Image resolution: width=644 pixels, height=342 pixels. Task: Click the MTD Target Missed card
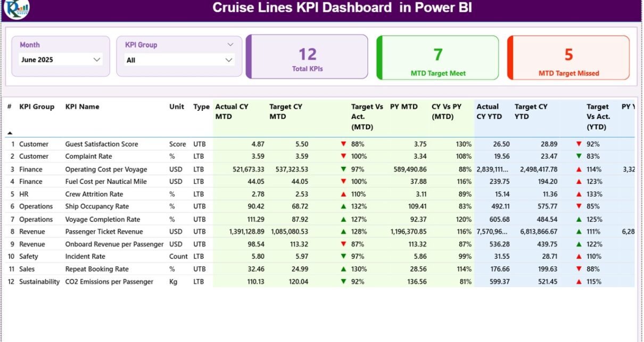[x=568, y=58]
